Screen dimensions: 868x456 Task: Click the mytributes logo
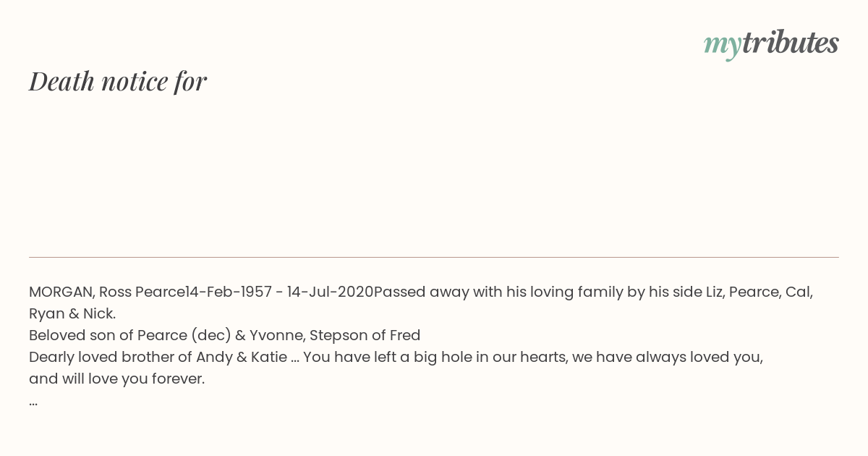[771, 44]
